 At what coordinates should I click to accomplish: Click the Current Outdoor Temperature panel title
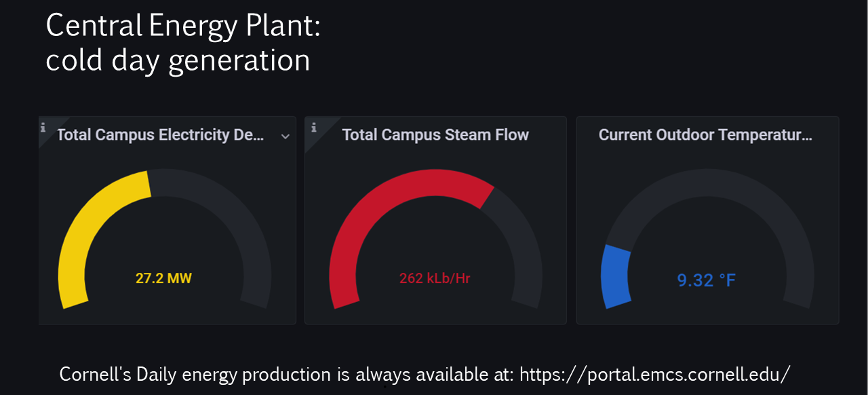[x=705, y=135]
